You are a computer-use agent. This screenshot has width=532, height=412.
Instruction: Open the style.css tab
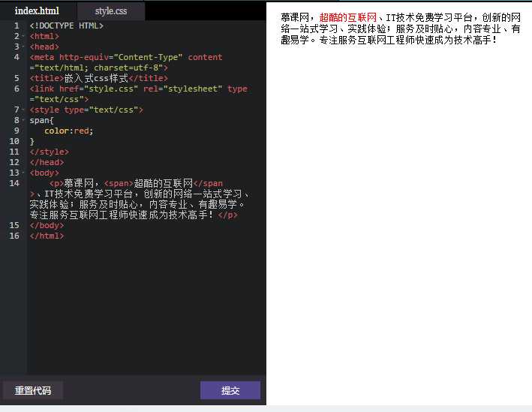tap(111, 11)
